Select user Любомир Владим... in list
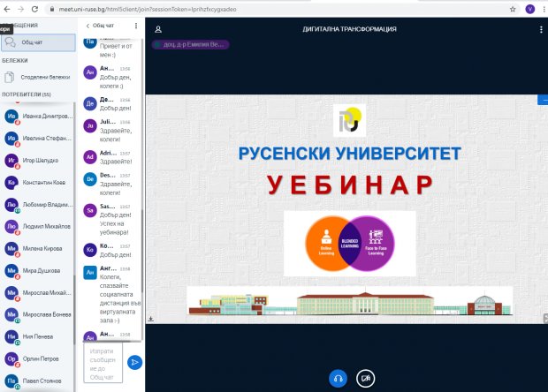 pos(38,205)
